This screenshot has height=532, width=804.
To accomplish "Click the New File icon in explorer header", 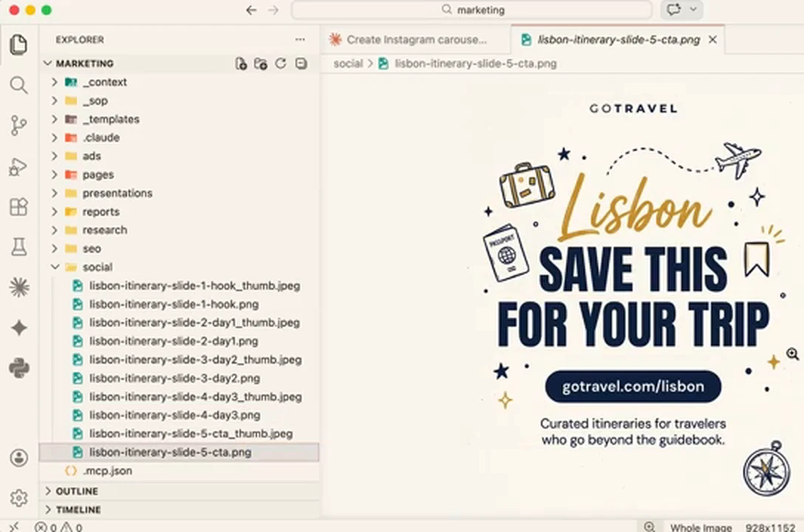I will coord(241,64).
